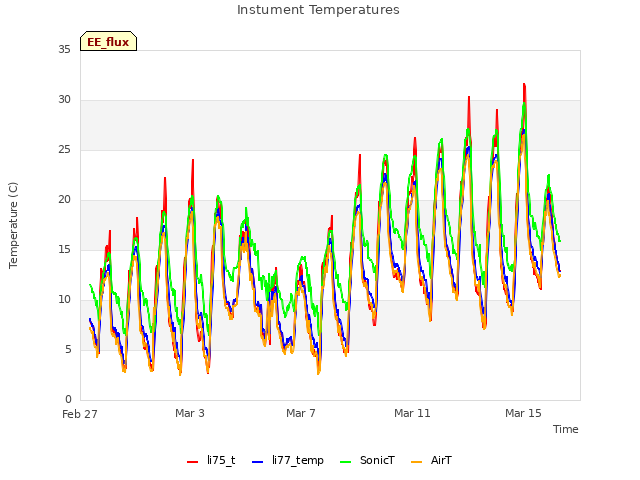Click the red li75_t legend swatch
The height and width of the screenshot is (480, 640).
(192, 462)
